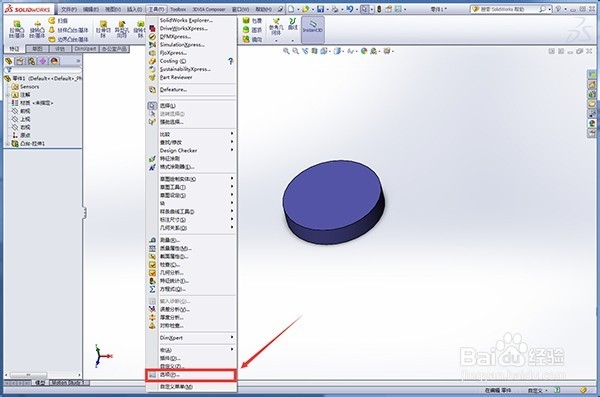Expand the 几何关系 submenu
The height and width of the screenshot is (397, 600).
(232, 227)
